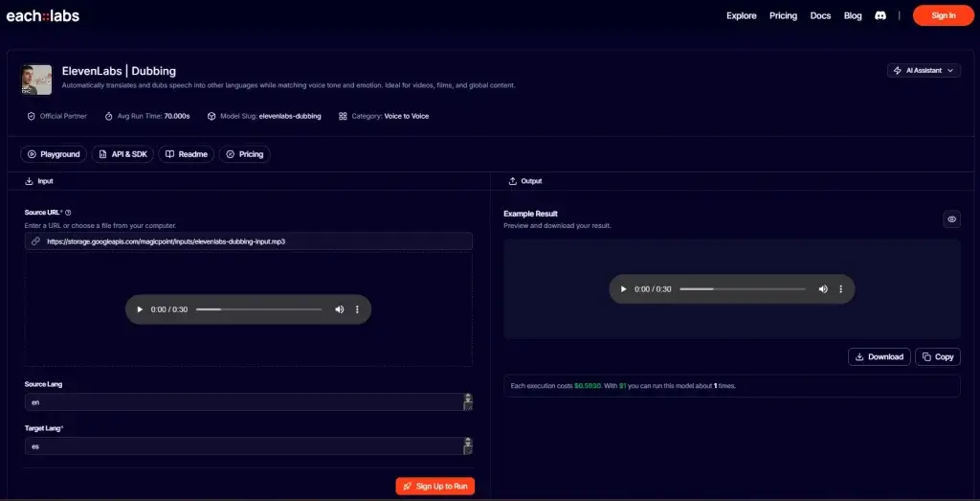
Task: Open output audio player more options
Action: click(841, 289)
